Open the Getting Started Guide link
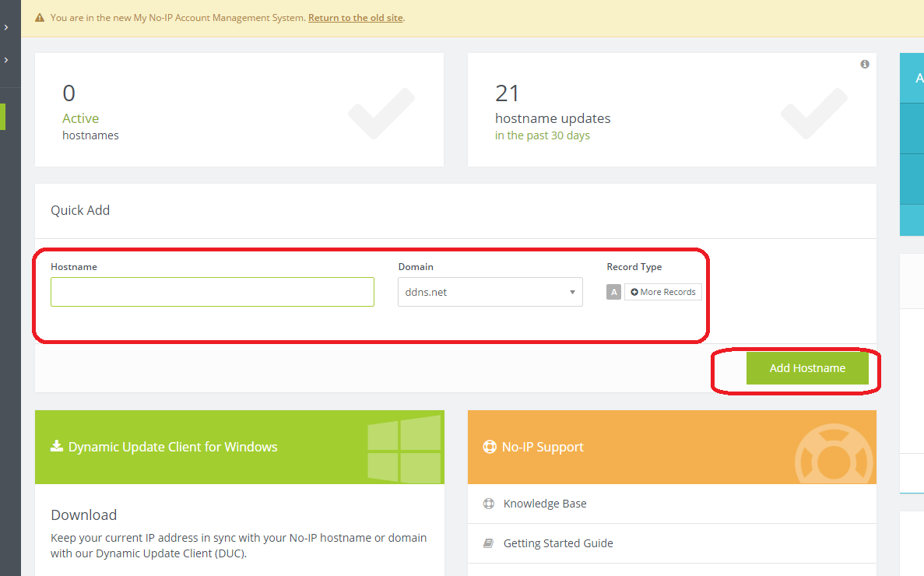This screenshot has width=924, height=576. click(x=558, y=543)
